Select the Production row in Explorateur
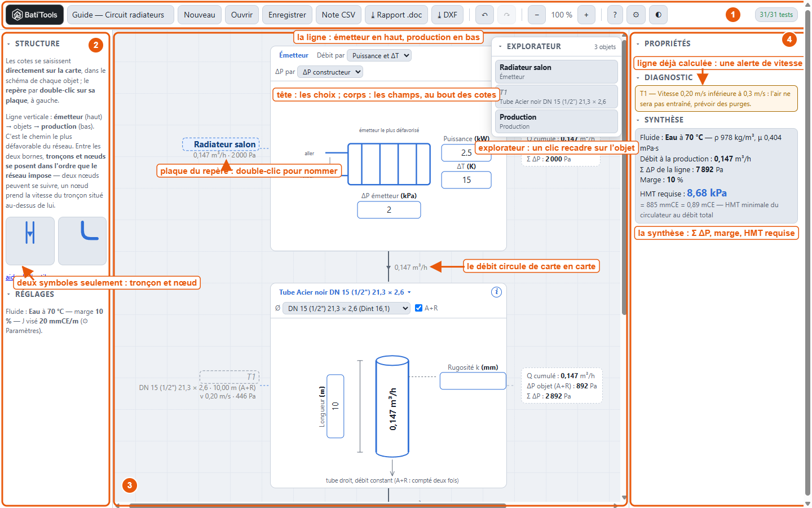 (x=557, y=121)
